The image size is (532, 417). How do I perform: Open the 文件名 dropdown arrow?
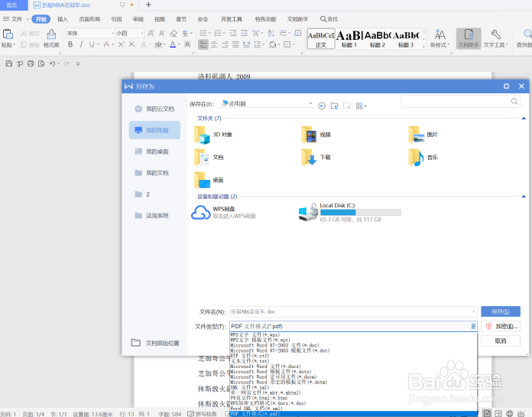473,311
